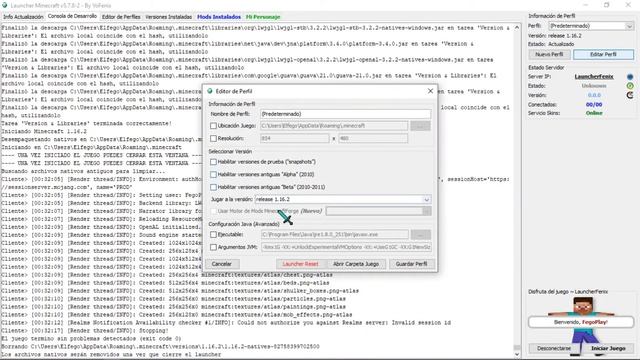Image resolution: width=640 pixels, height=360 pixels.
Task: Click the Nuevo Perfil button
Action: tap(549, 54)
